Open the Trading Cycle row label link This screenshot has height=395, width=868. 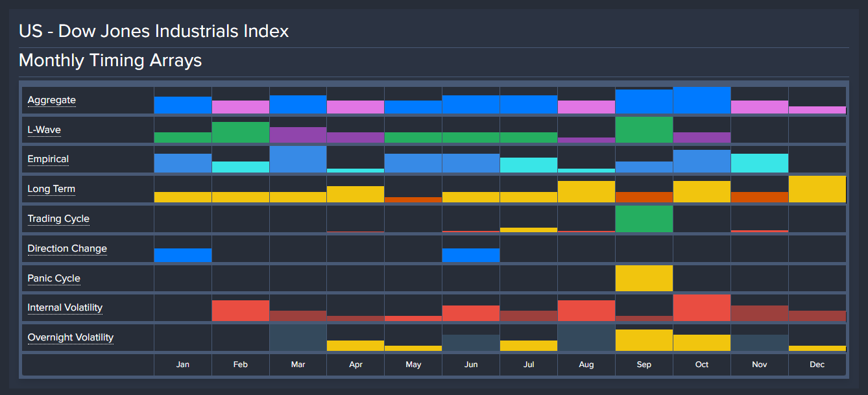58,219
